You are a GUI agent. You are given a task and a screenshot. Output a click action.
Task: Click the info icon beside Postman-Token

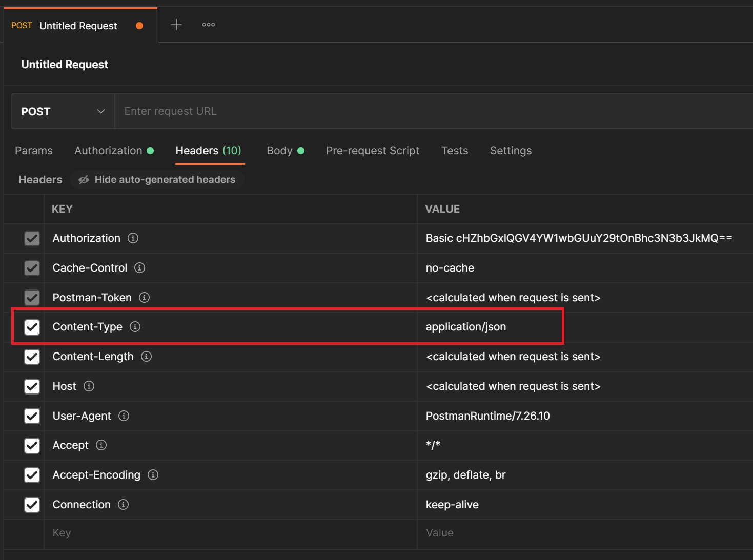[144, 298]
